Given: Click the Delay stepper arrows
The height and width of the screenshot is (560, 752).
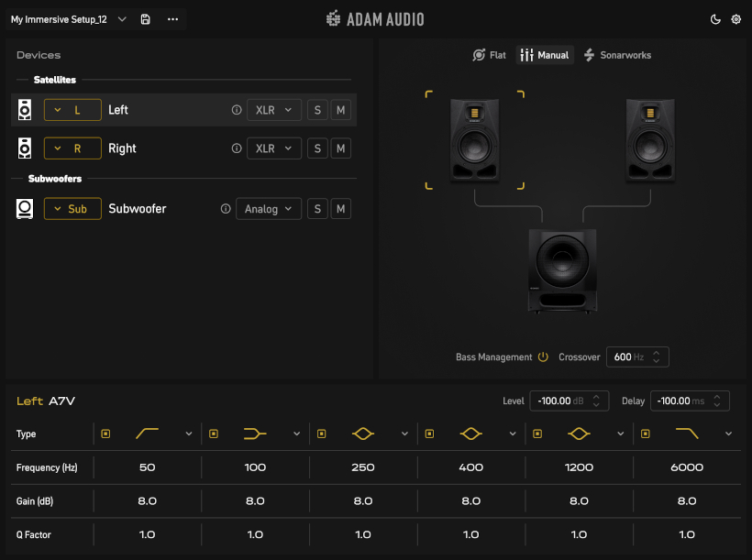Looking at the screenshot, I should tap(717, 401).
